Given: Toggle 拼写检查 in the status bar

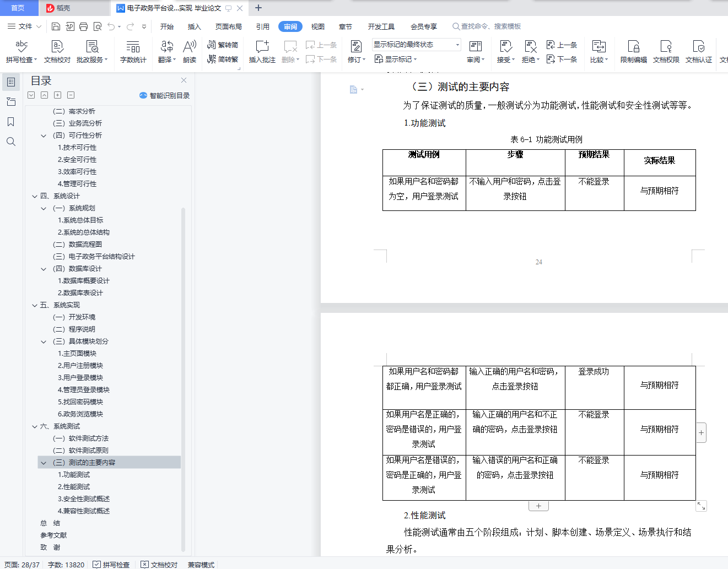Looking at the screenshot, I should [x=111, y=565].
